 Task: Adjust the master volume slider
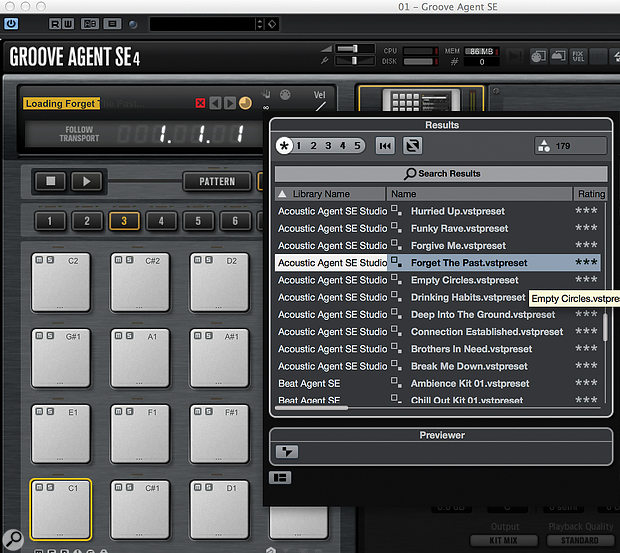pos(355,49)
